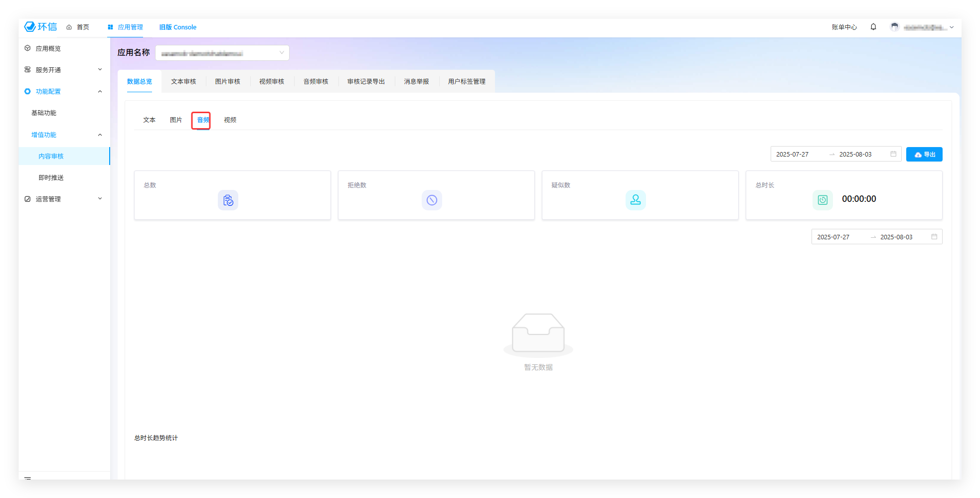Click the timer icon in total duration card

(x=822, y=200)
